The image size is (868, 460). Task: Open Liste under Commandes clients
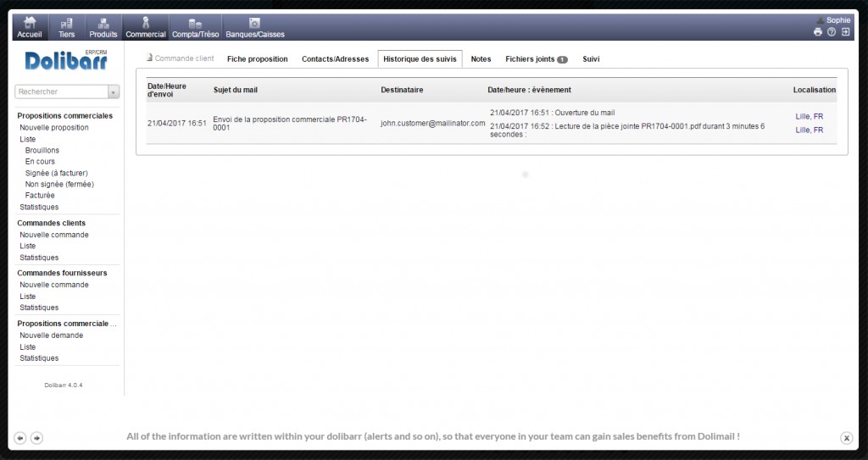[28, 246]
